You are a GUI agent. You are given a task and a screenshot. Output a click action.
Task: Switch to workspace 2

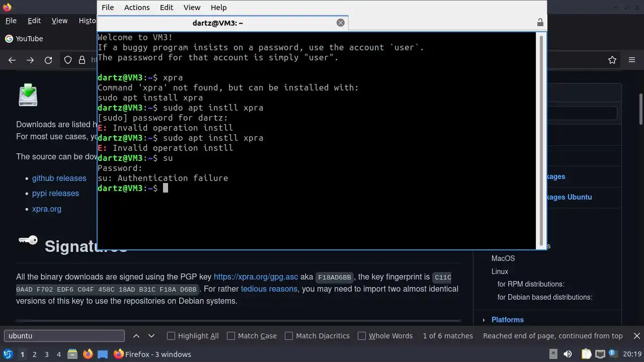pyautogui.click(x=34, y=354)
